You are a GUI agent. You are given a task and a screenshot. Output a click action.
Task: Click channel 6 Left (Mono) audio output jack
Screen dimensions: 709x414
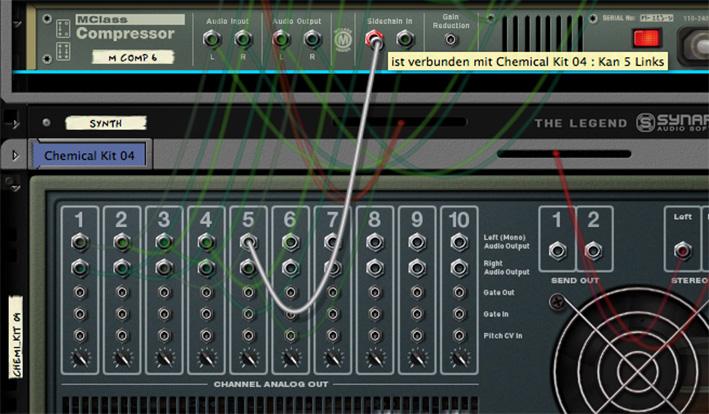coord(290,242)
